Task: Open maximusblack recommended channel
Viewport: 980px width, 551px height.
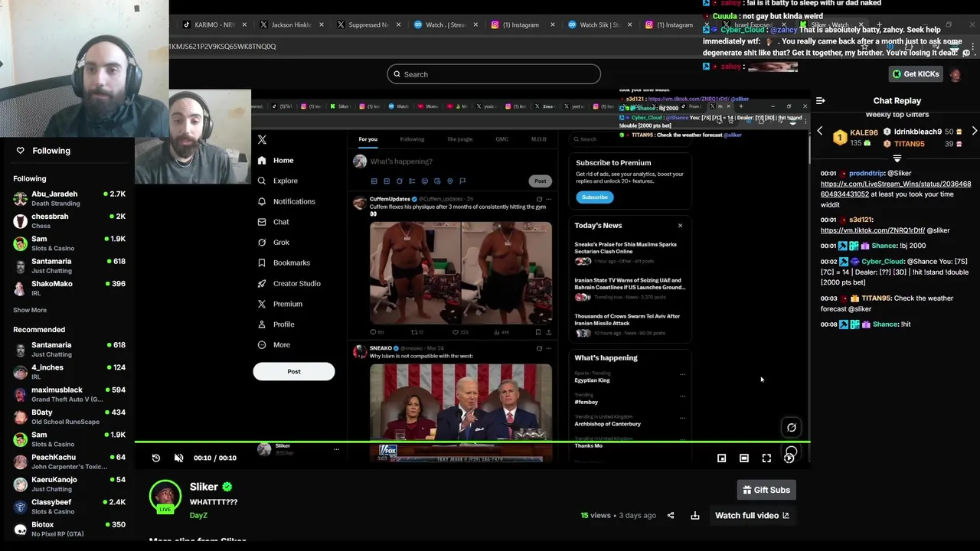Action: [69, 394]
